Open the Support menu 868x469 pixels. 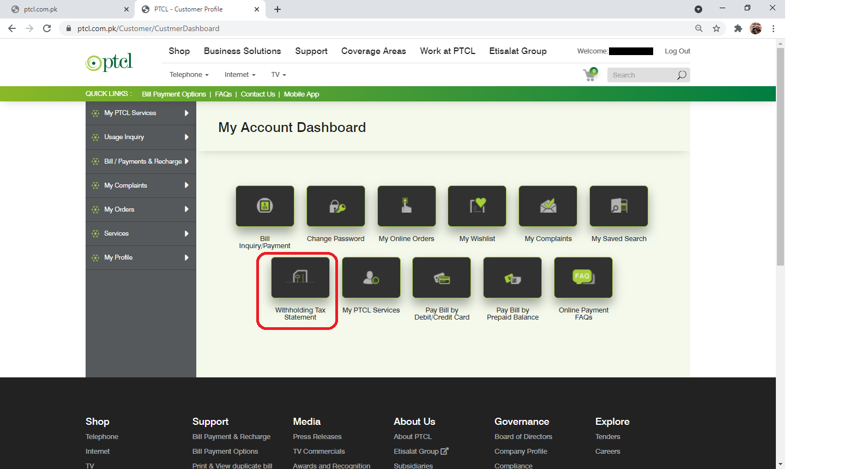[311, 51]
